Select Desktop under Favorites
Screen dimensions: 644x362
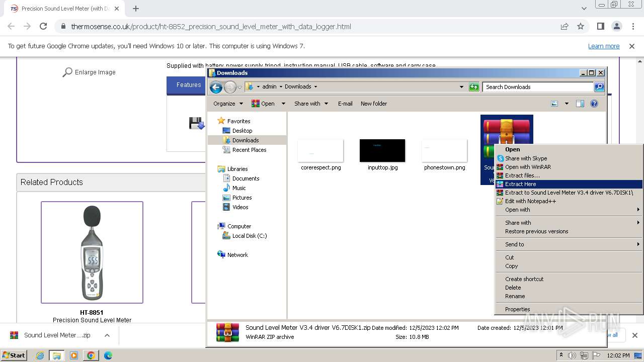pyautogui.click(x=242, y=131)
